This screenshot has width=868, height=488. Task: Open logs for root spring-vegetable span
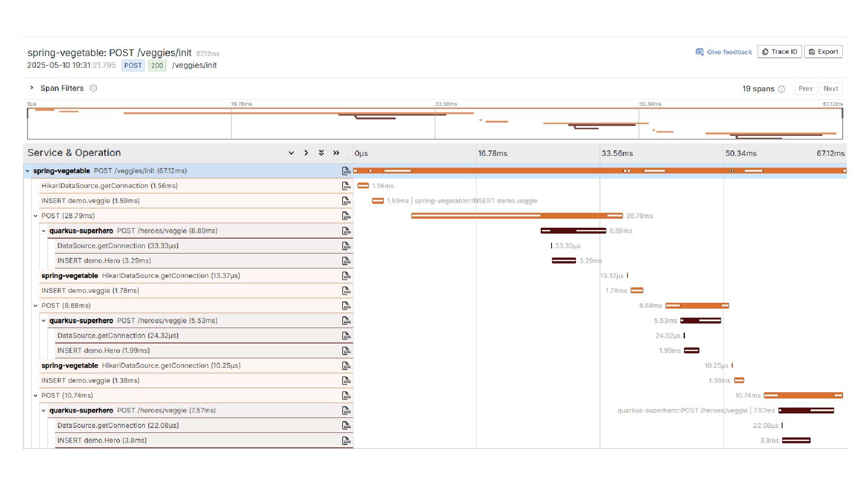pyautogui.click(x=346, y=171)
